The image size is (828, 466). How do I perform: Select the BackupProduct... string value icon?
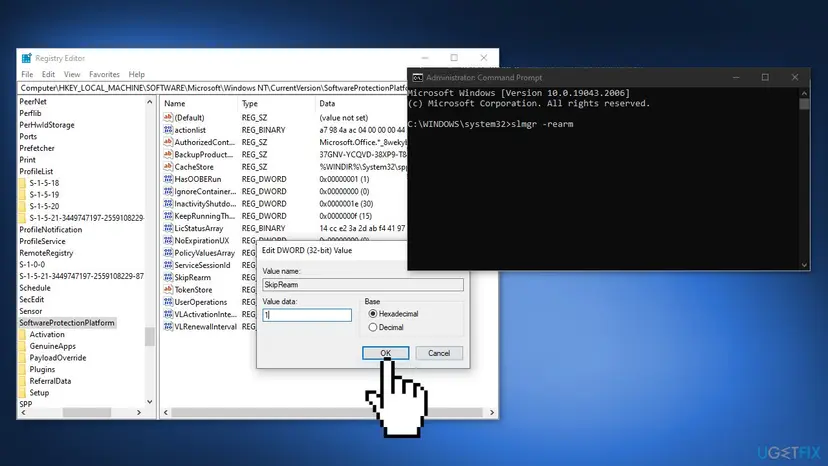point(168,154)
